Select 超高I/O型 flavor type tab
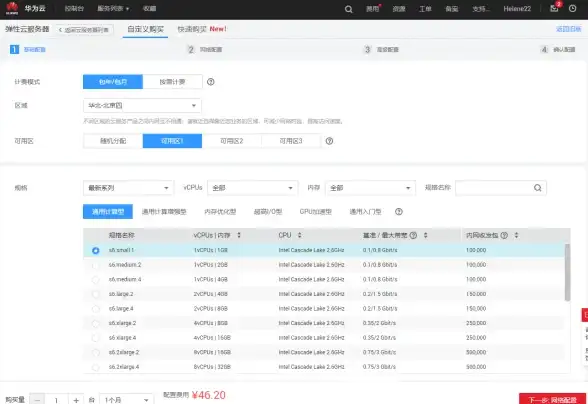 click(268, 212)
